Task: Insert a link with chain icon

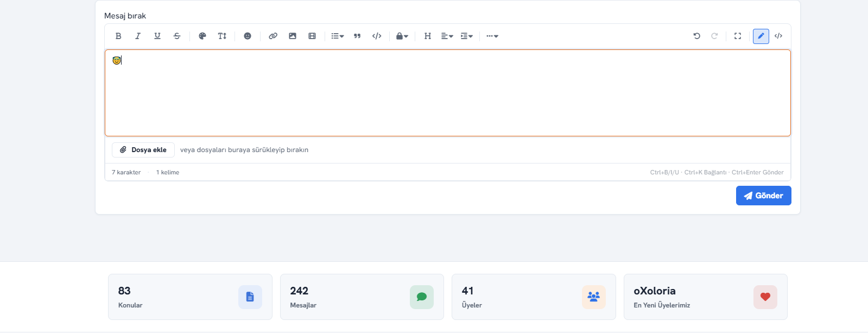Action: click(x=273, y=36)
